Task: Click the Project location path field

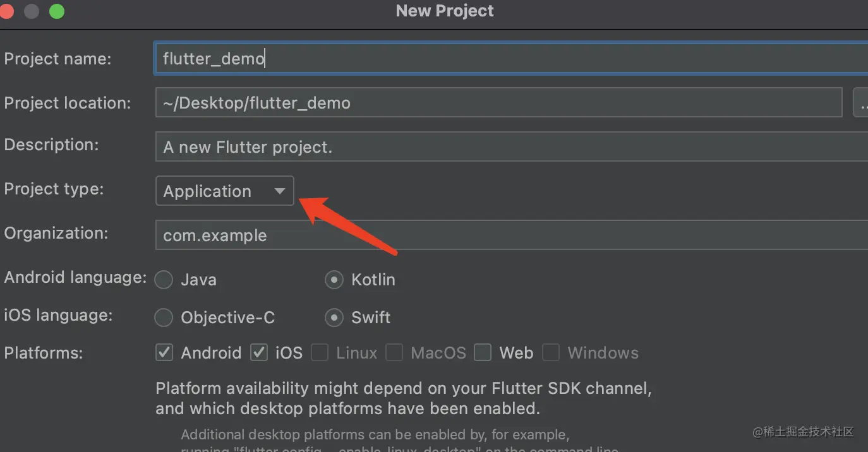Action: point(498,103)
